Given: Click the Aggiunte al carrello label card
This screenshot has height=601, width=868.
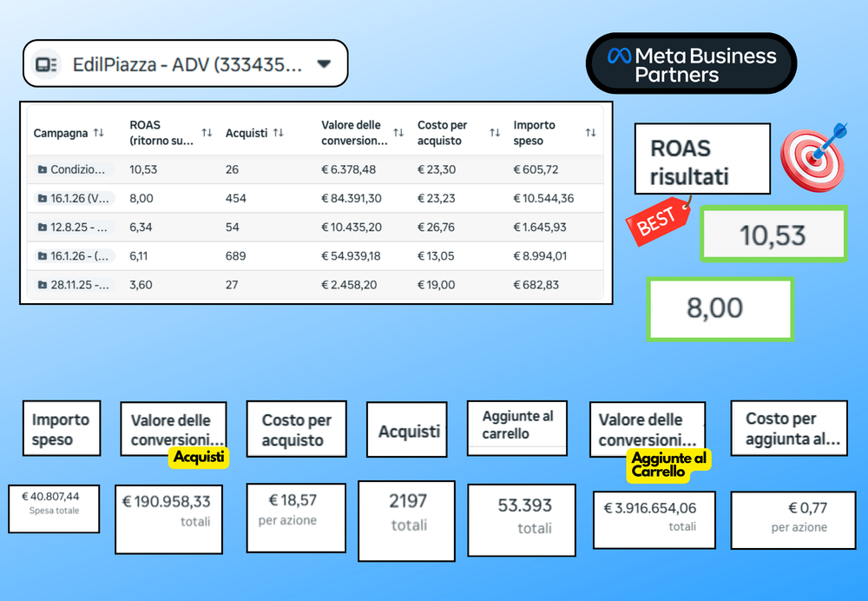Looking at the screenshot, I should [x=517, y=428].
